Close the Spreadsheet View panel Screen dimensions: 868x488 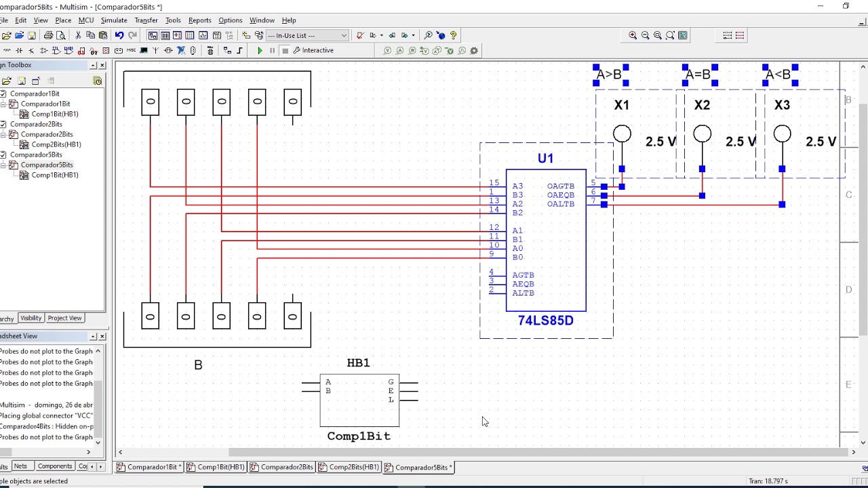tap(102, 336)
